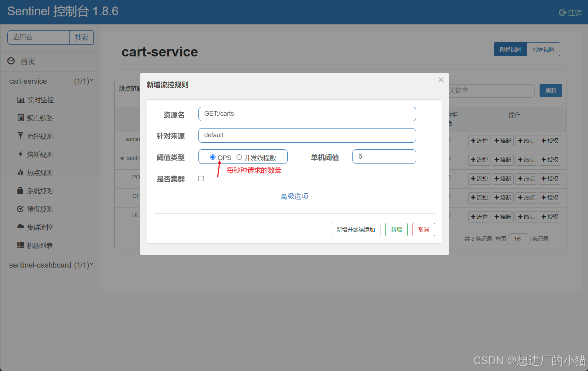The width and height of the screenshot is (588, 371).
Task: Select the QPS threshold type radio
Action: pos(213,157)
